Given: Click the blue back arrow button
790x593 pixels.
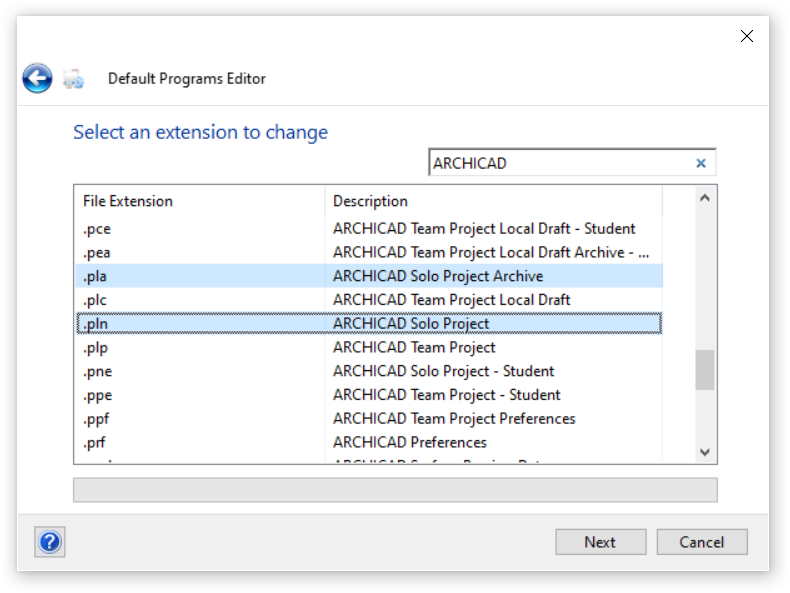Looking at the screenshot, I should point(37,78).
